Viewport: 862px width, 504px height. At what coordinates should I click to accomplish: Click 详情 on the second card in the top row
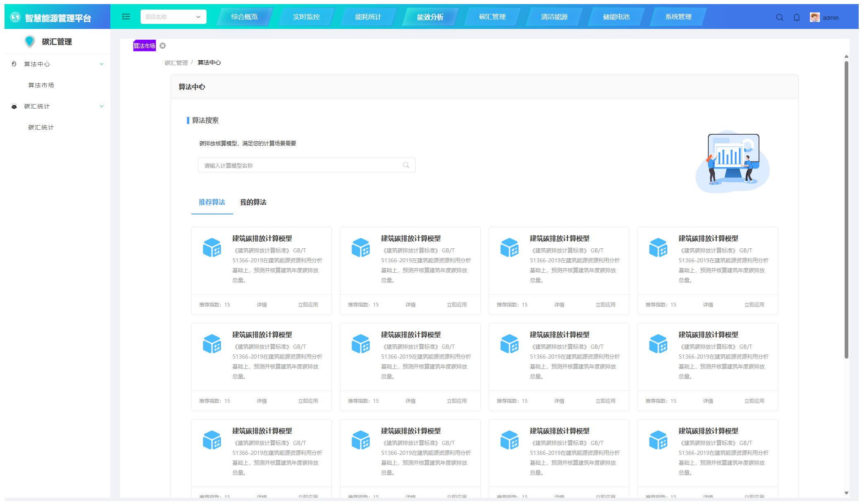pyautogui.click(x=410, y=305)
